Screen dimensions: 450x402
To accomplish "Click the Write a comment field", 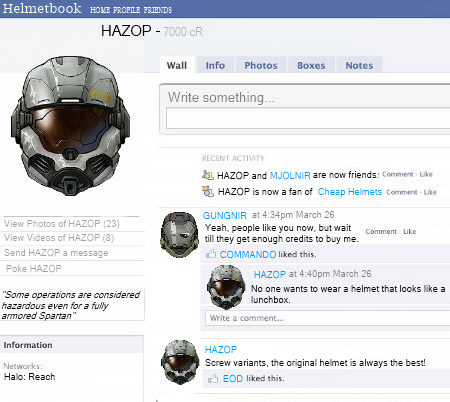I will (327, 318).
